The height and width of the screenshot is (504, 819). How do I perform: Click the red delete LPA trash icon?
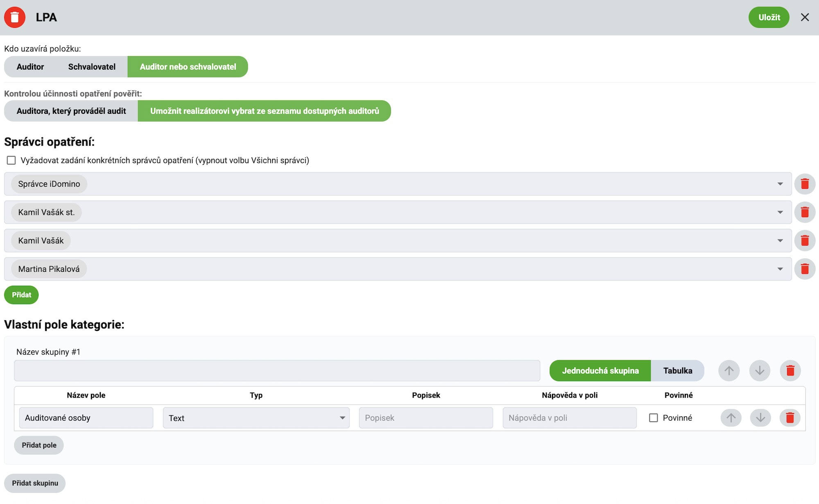[15, 17]
